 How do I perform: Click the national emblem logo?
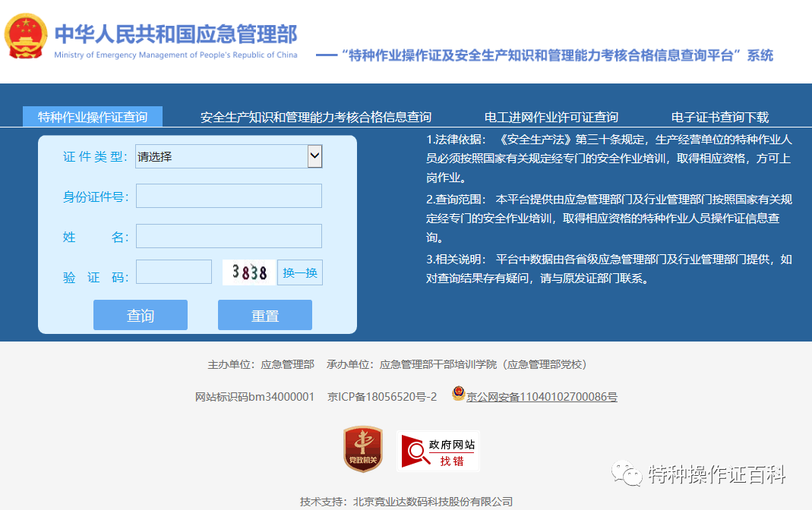point(26,36)
